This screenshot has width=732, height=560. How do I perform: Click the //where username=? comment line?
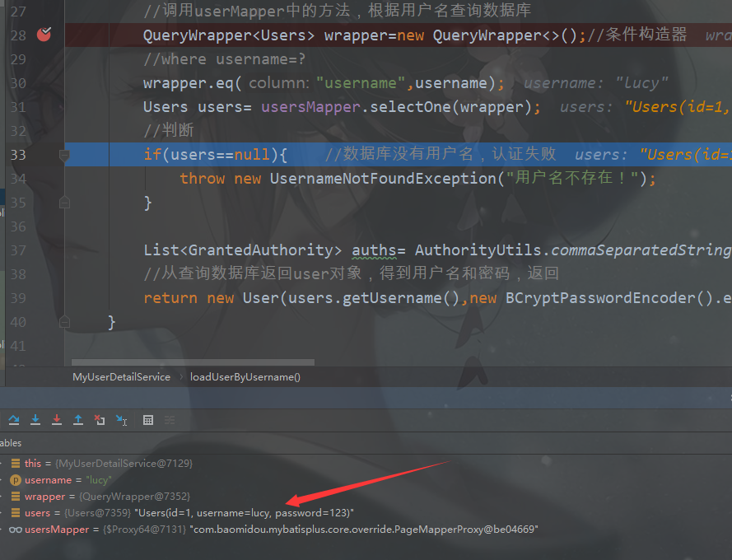click(x=225, y=59)
